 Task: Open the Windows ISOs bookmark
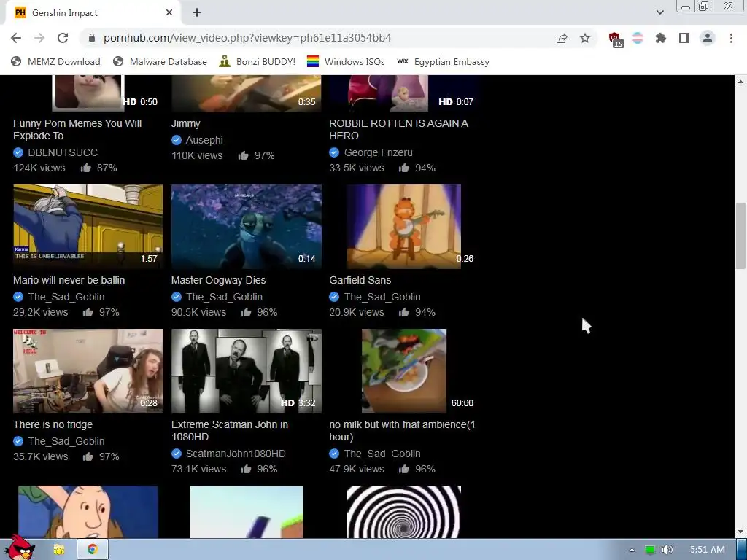point(346,61)
